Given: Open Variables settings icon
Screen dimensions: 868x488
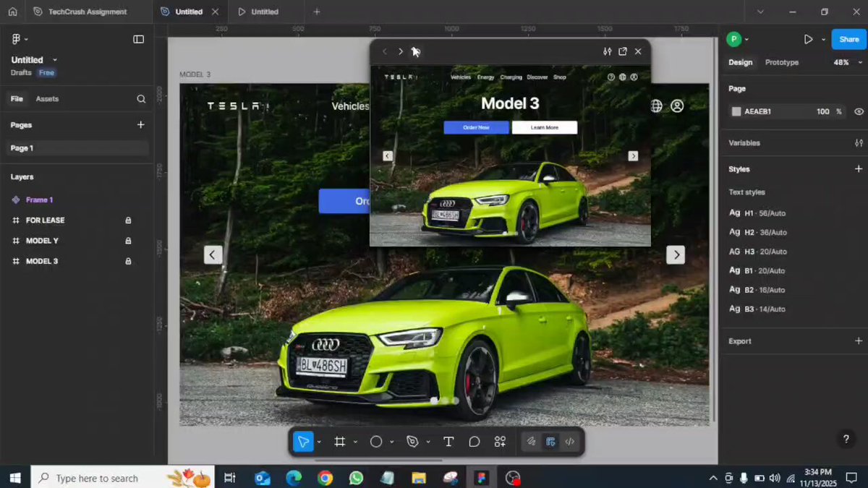Looking at the screenshot, I should [x=859, y=143].
